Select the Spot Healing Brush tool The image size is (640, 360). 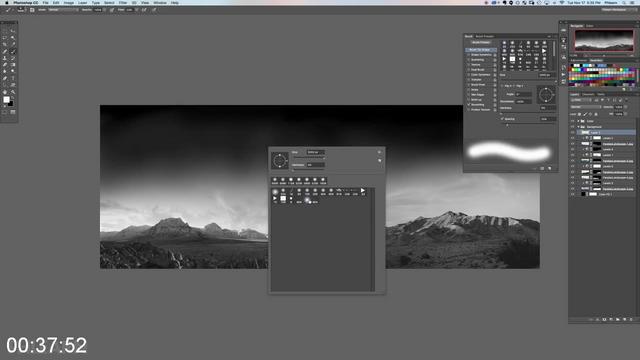point(4,51)
